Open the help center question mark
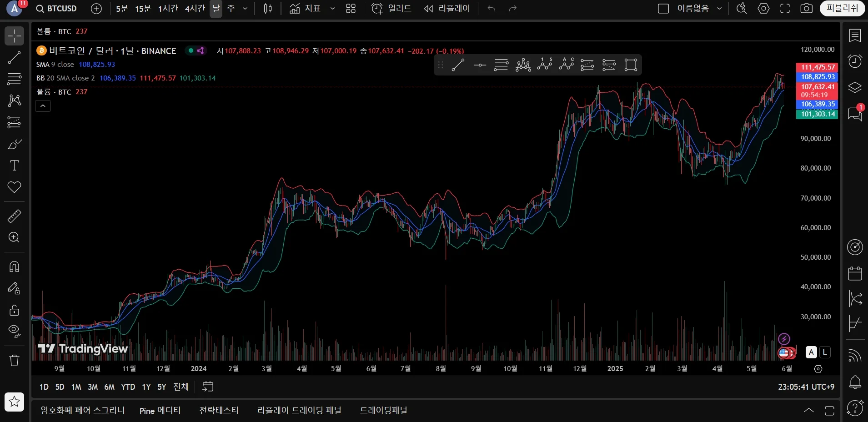This screenshot has height=422, width=868. coord(855,407)
